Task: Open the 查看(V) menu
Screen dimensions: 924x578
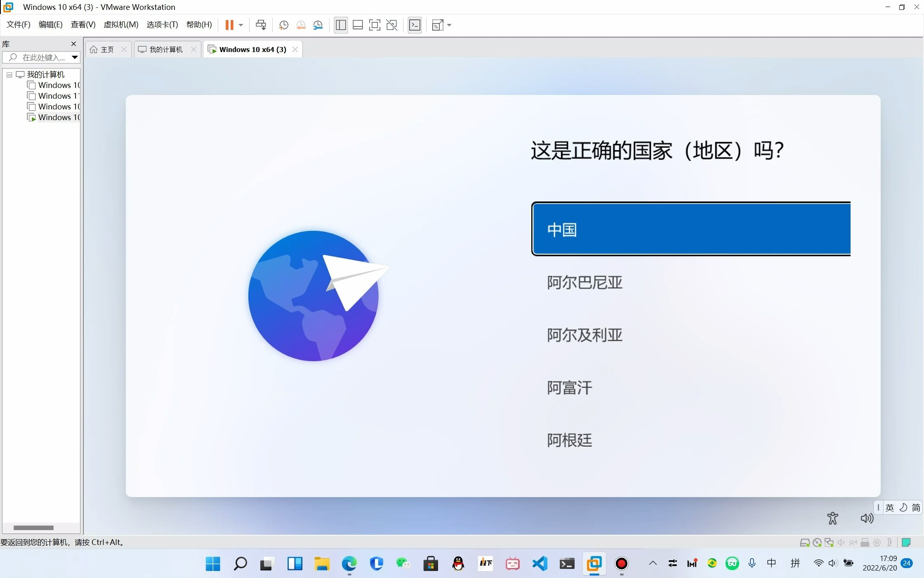Action: coord(83,25)
